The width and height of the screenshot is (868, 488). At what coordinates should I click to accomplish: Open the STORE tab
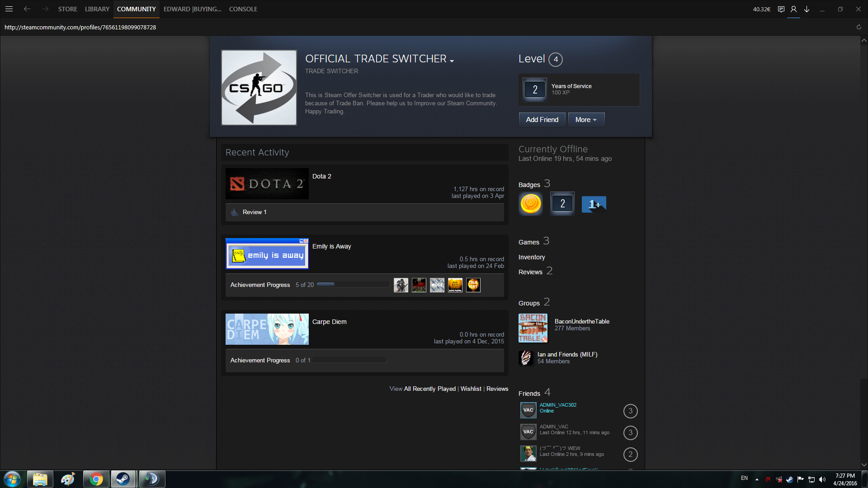[x=67, y=9]
